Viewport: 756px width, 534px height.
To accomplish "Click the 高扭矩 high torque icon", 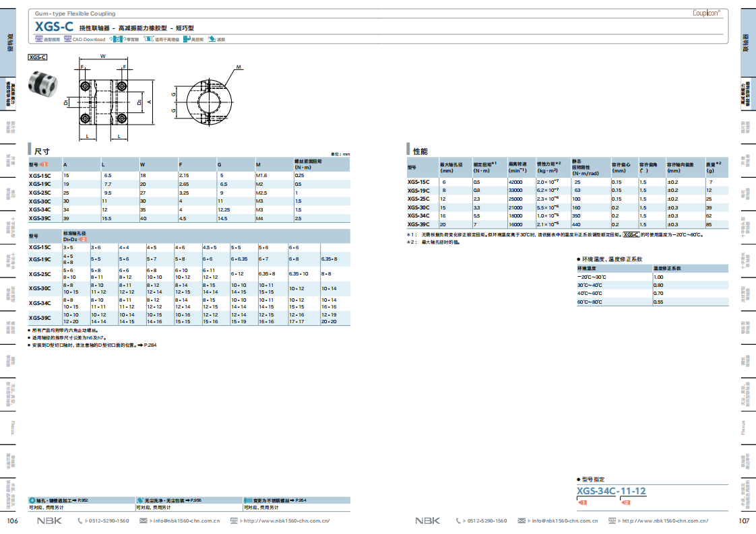I will coord(187,39).
